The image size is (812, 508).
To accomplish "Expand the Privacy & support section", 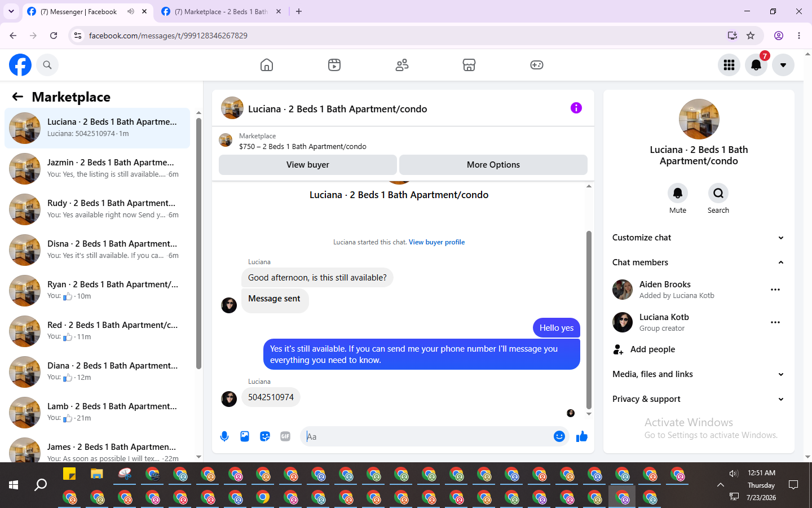I will pos(699,399).
